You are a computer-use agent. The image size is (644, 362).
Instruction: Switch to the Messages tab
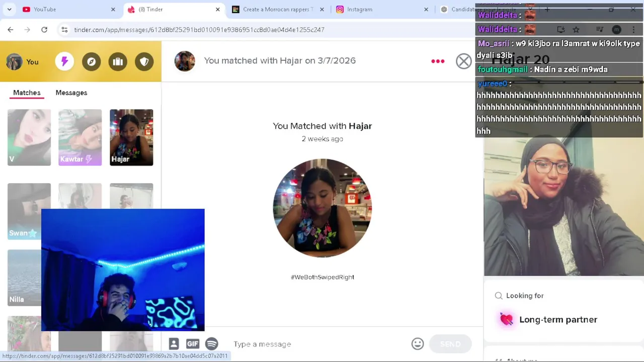click(x=71, y=93)
